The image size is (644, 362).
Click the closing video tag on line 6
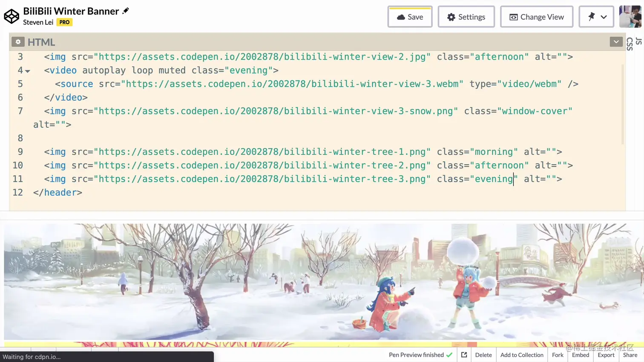coord(66,97)
